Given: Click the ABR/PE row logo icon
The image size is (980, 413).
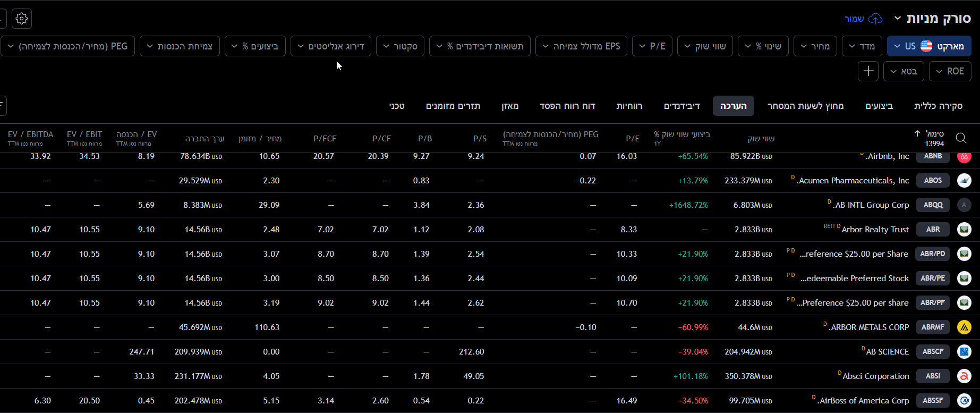Looking at the screenshot, I should point(964,279).
